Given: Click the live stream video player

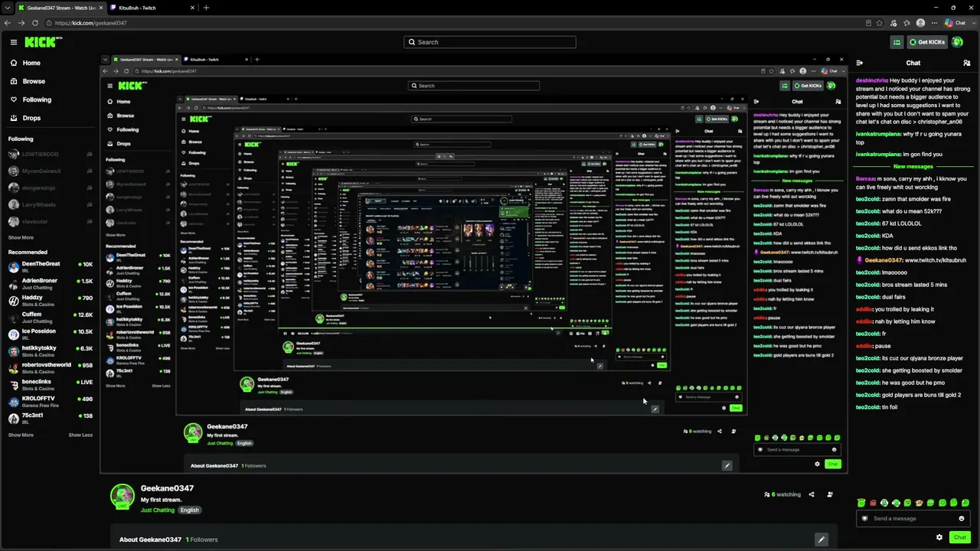Looking at the screenshot, I should 474,264.
